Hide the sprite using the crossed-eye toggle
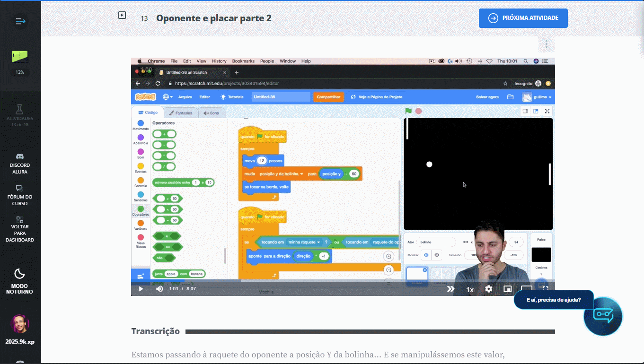This screenshot has width=644, height=364. pyautogui.click(x=437, y=255)
